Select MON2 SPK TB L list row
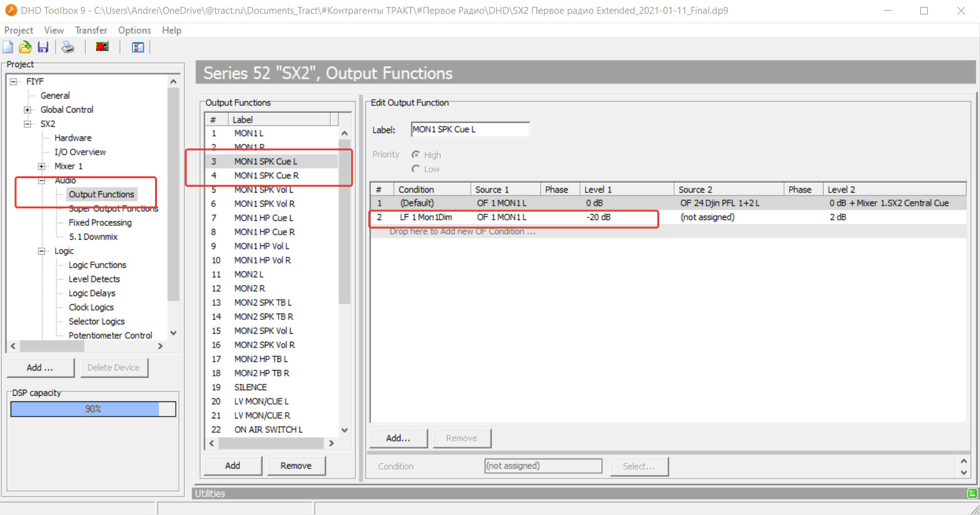Screen dimensions: 980x515 [272, 302]
